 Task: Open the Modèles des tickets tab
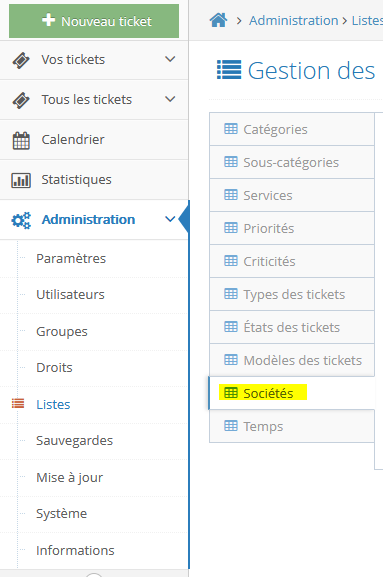(x=292, y=360)
